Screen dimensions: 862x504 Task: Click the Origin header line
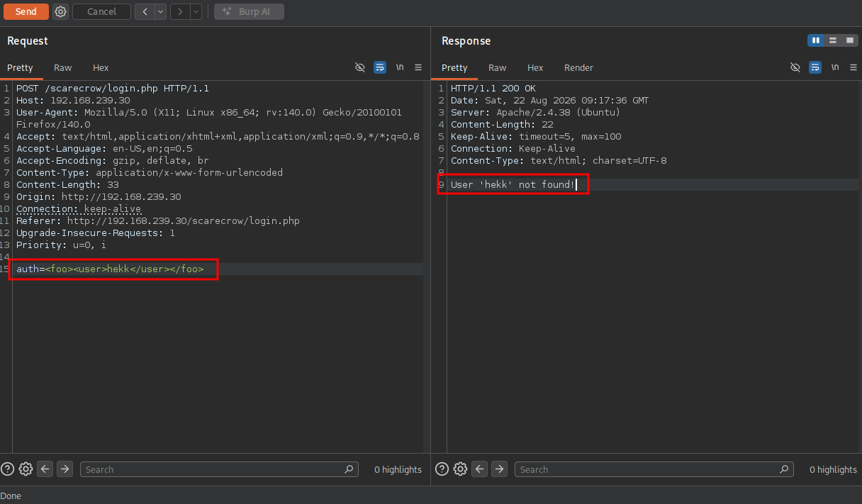point(99,197)
